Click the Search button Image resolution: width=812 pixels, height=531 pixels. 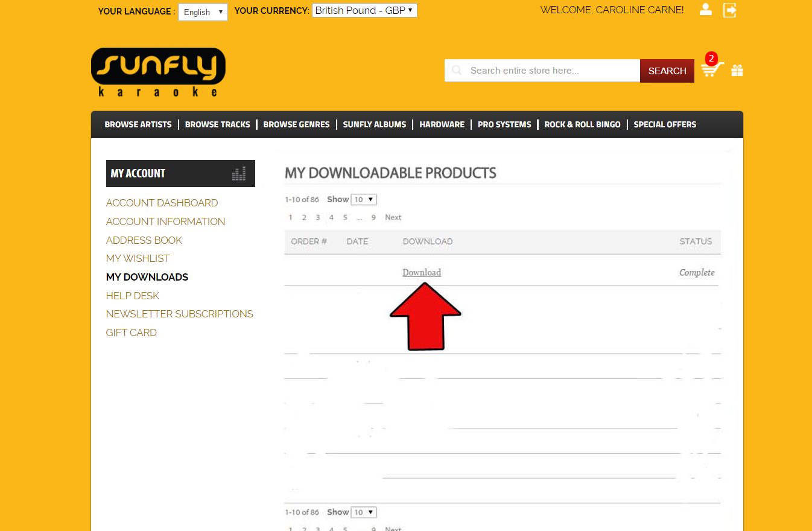667,71
